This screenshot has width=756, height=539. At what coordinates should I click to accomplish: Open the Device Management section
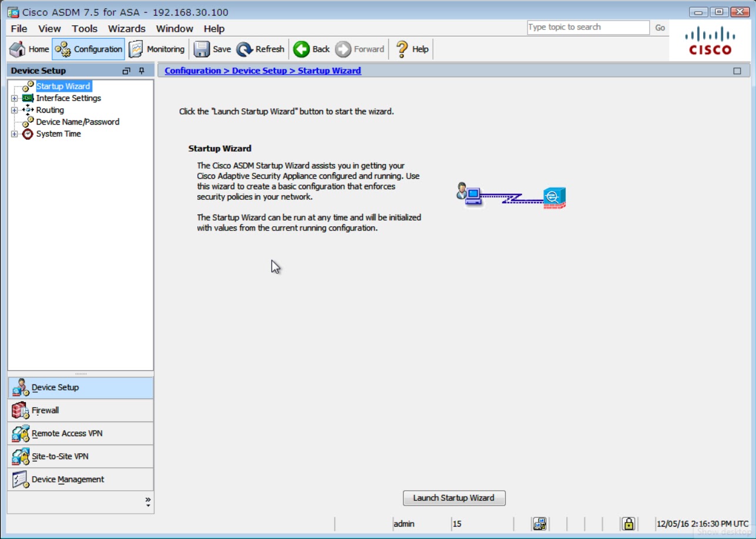[x=80, y=480]
